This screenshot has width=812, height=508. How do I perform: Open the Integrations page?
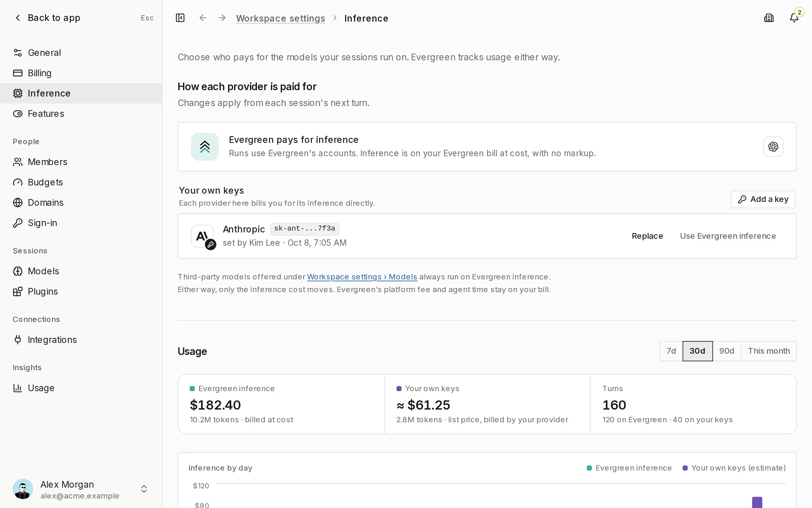pyautogui.click(x=81, y=340)
